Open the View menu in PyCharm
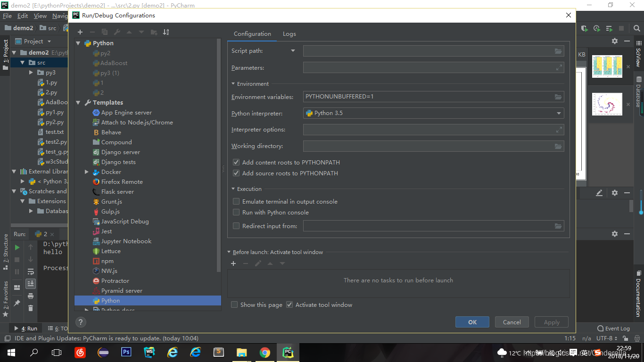This screenshot has width=644, height=362. 40,16
